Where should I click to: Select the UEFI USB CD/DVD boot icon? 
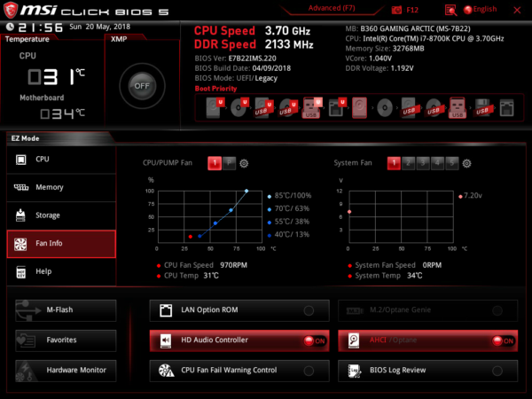tap(287, 108)
